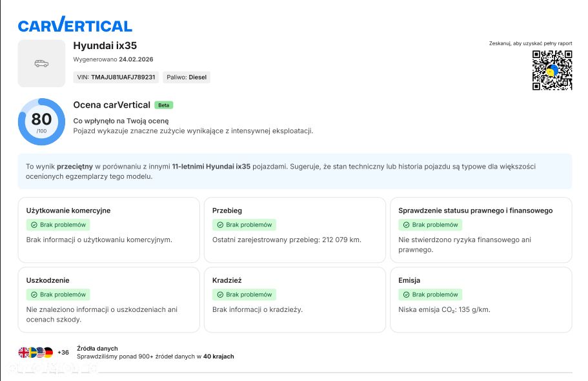588x381 pixels.
Task: Click the car placeholder thumbnail
Action: pyautogui.click(x=41, y=63)
